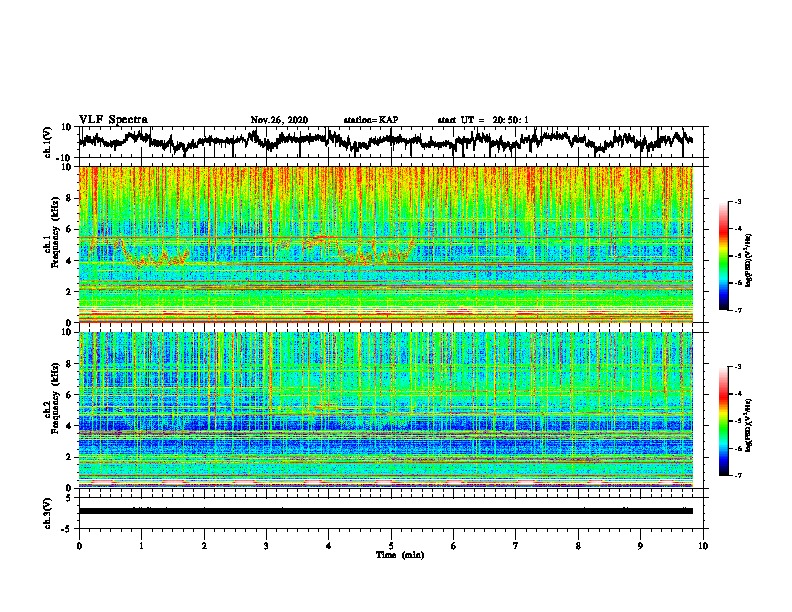Click the 'ch.3(V)' axis label

pyautogui.click(x=48, y=513)
